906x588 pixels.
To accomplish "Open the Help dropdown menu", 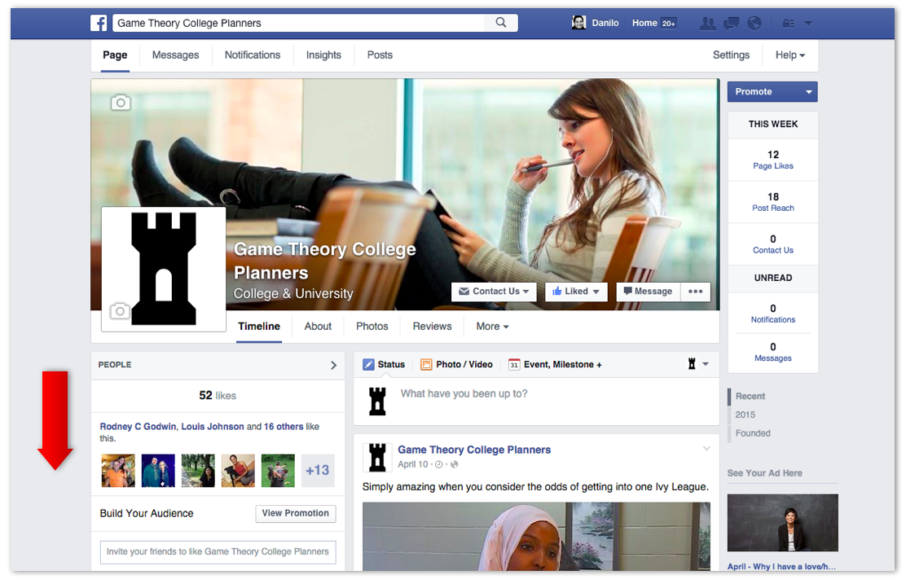I will click(789, 55).
